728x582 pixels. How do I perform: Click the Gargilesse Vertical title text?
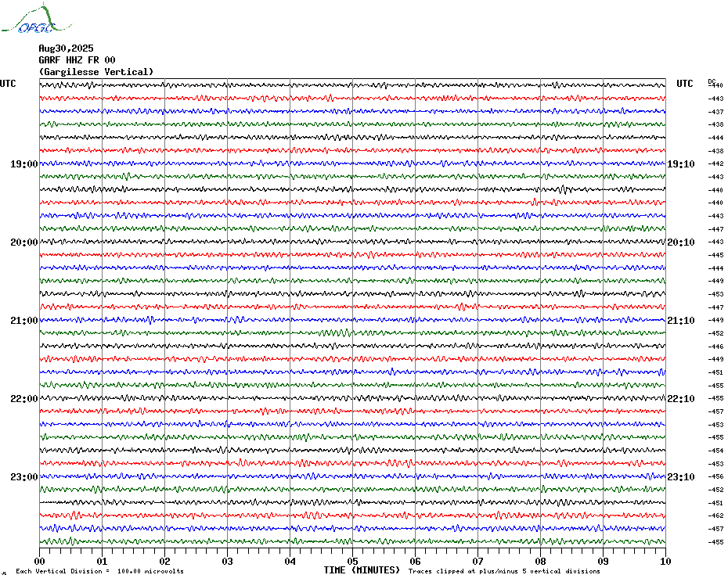tap(96, 72)
